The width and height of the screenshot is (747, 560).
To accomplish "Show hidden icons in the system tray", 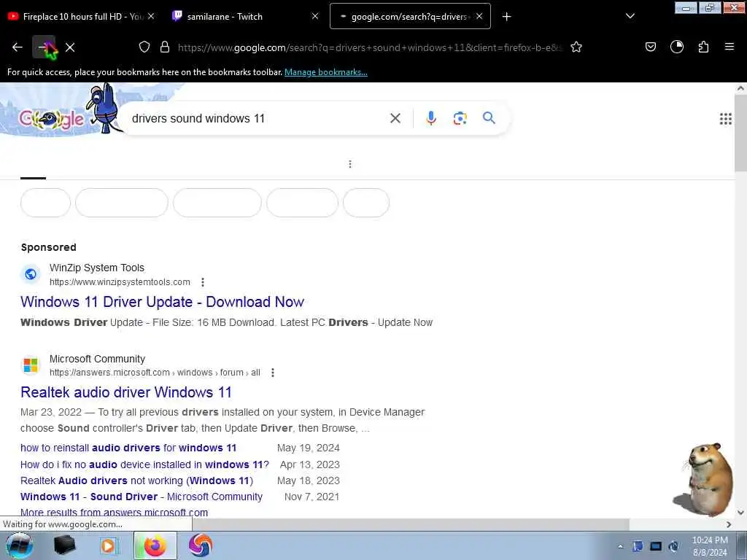I will (x=620, y=546).
